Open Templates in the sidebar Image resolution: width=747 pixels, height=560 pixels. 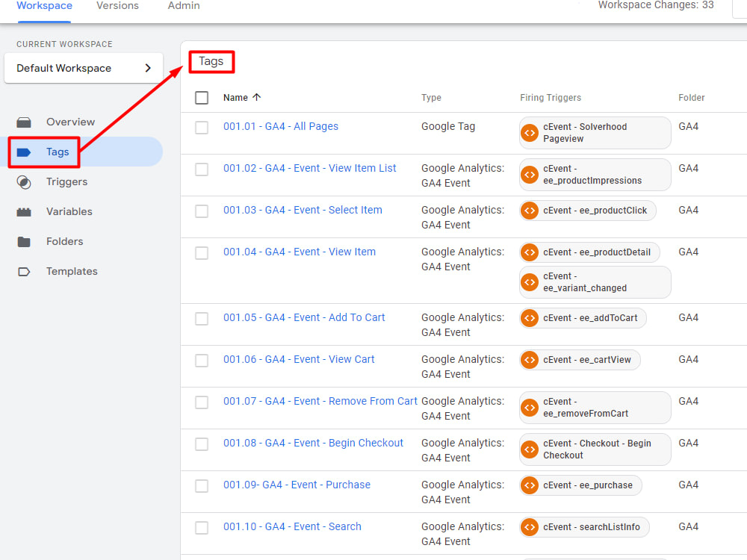pos(72,272)
